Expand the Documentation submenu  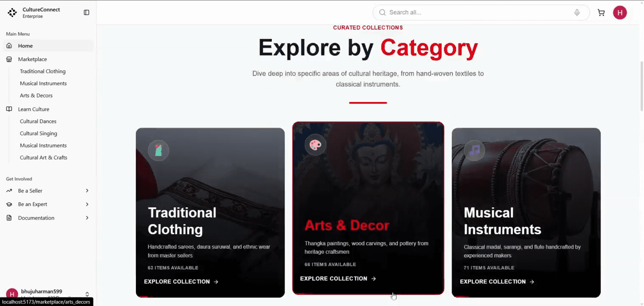pyautogui.click(x=87, y=218)
